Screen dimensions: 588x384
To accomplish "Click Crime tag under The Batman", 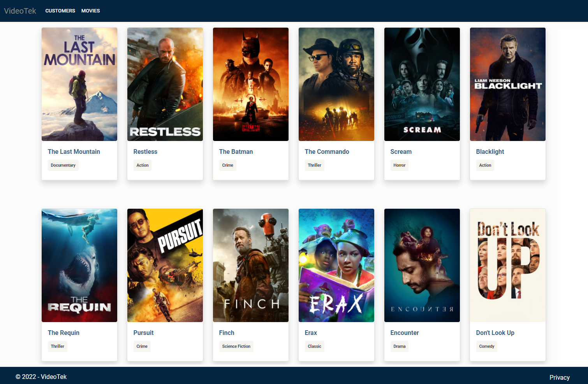I will (x=228, y=166).
